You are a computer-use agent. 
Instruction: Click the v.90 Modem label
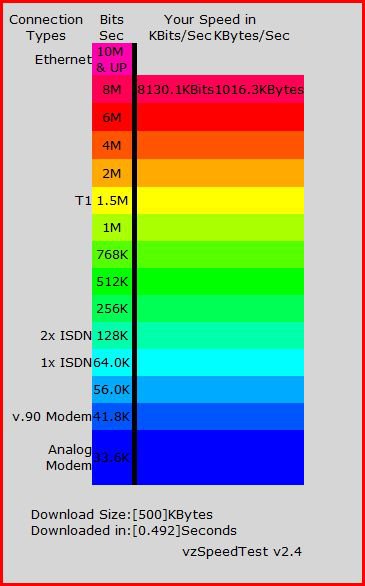pyautogui.click(x=52, y=417)
